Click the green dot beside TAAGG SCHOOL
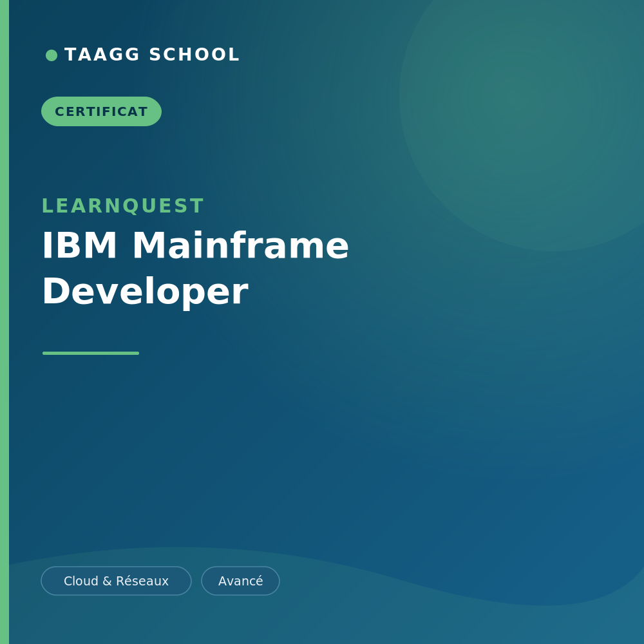This screenshot has width=644, height=644. [x=52, y=55]
